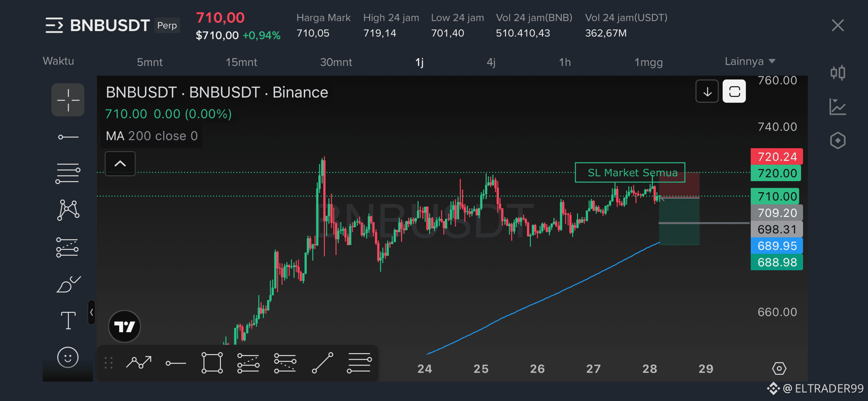Click the Harga Mark value 710,05
Screen dimensions: 868x401
point(313,33)
